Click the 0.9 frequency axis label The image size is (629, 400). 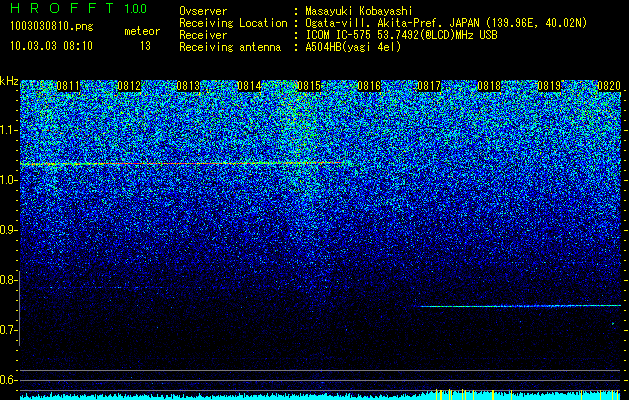coord(8,230)
